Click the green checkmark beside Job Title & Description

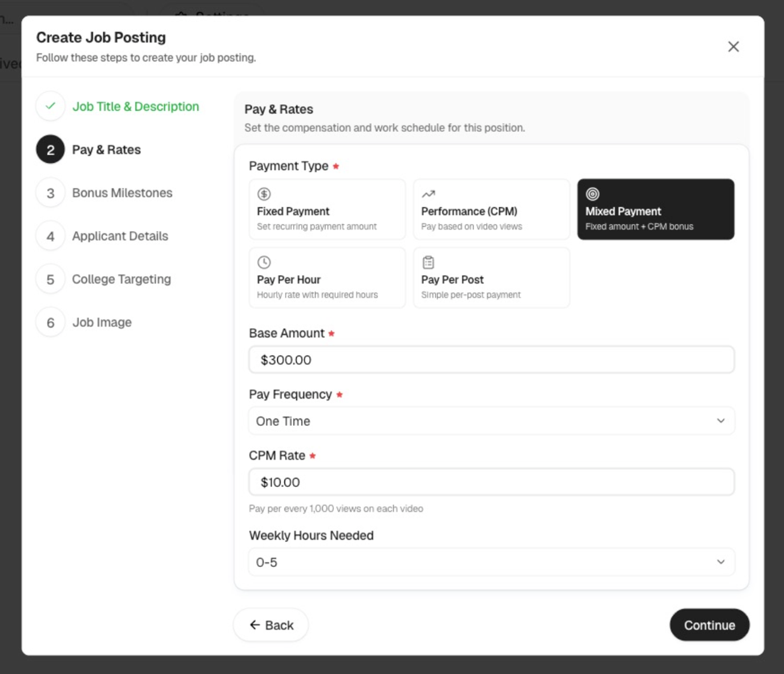50,106
